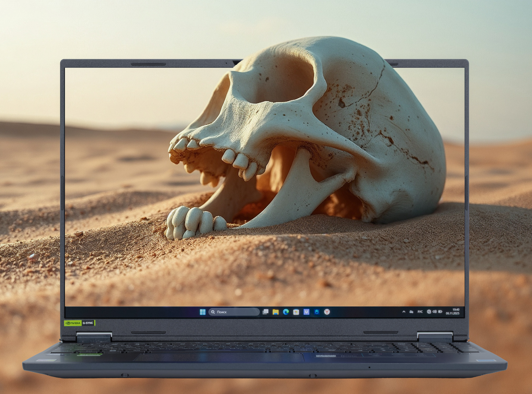Screen dimensions: 532x394
Task: Click the battery status icon
Action: pos(440,312)
